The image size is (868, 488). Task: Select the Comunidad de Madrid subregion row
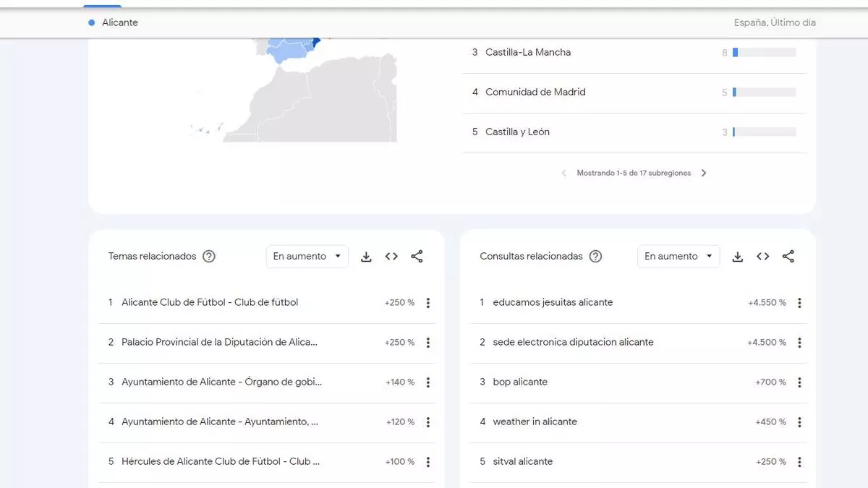535,93
